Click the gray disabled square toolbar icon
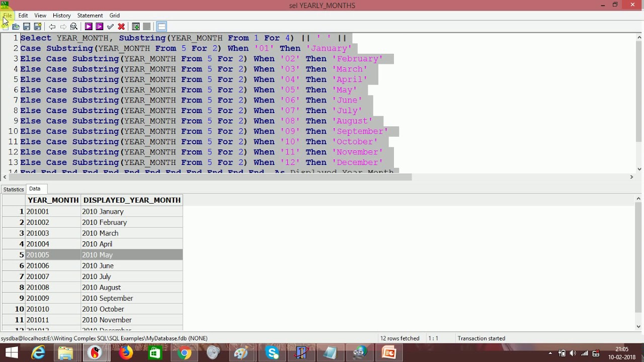This screenshot has width=644, height=362. coord(146,27)
